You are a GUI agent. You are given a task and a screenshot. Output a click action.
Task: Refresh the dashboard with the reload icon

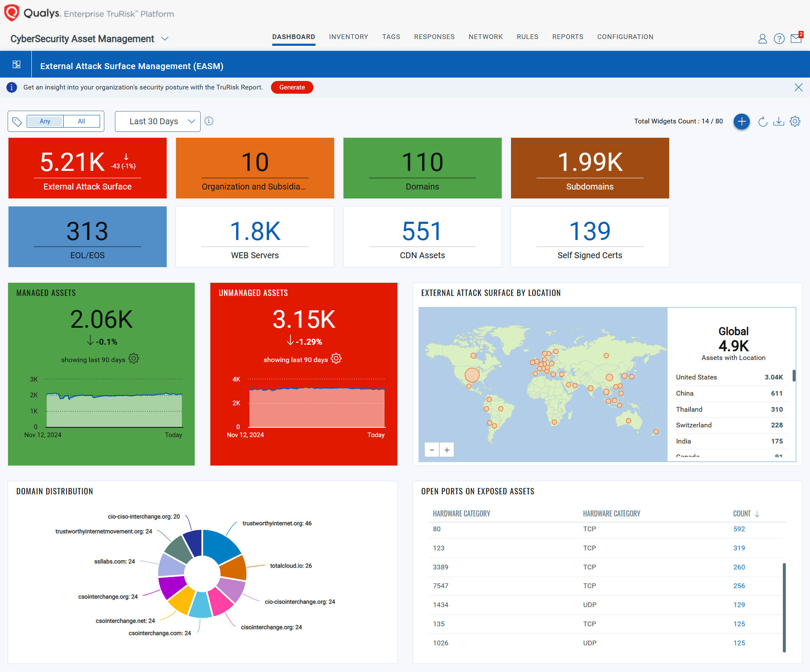tap(763, 122)
